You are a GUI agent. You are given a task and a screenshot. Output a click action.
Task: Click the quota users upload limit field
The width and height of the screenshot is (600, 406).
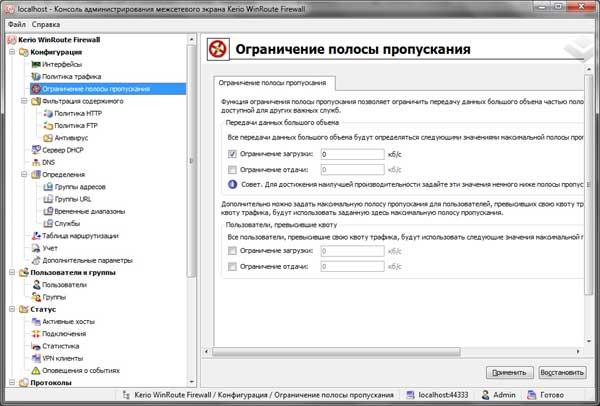coord(352,267)
